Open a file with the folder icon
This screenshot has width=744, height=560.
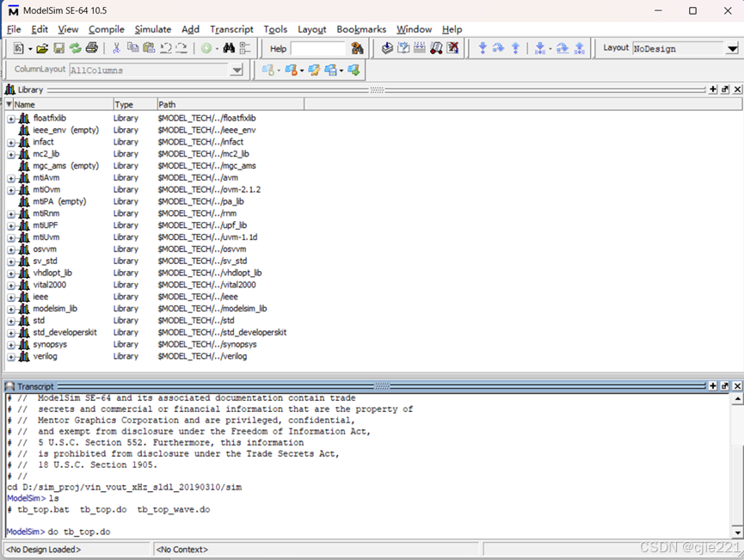coord(42,48)
